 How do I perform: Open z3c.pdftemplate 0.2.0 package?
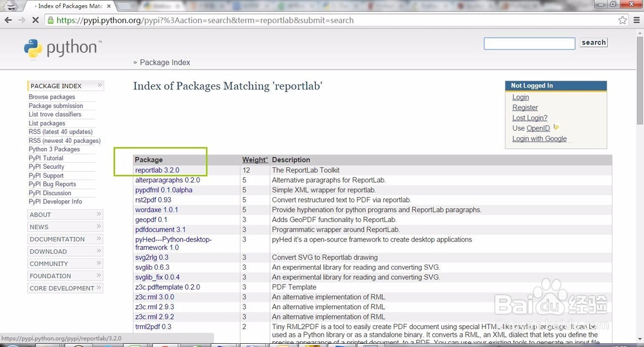pos(167,287)
